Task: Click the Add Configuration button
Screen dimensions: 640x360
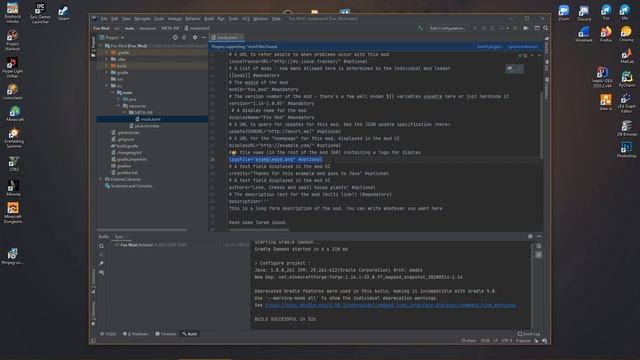Action: click(x=447, y=28)
